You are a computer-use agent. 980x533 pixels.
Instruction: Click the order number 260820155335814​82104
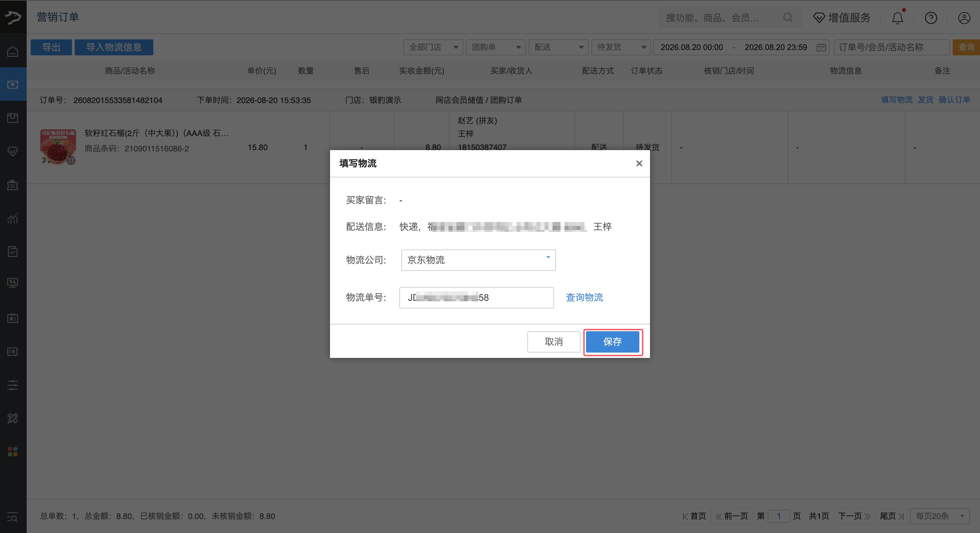(118, 100)
